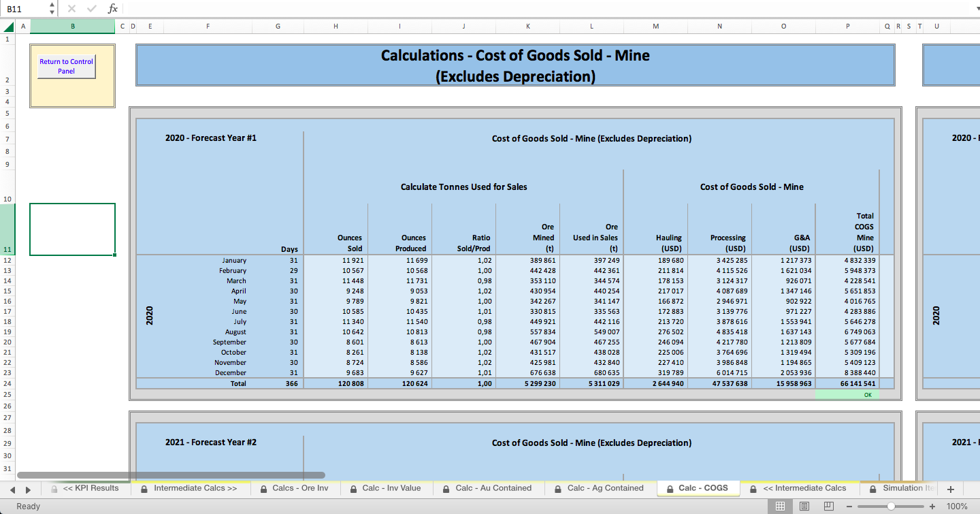Go to the next sheet arrow
Screen dimensions: 980x514
coord(28,489)
